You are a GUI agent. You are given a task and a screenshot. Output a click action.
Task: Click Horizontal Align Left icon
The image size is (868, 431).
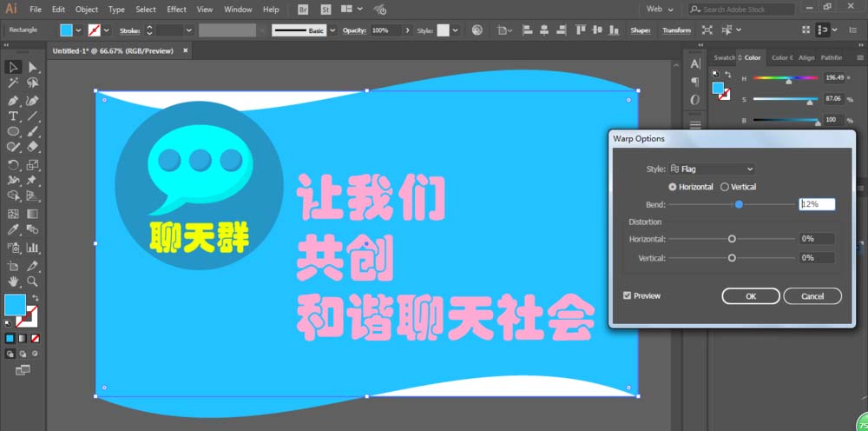pos(527,30)
